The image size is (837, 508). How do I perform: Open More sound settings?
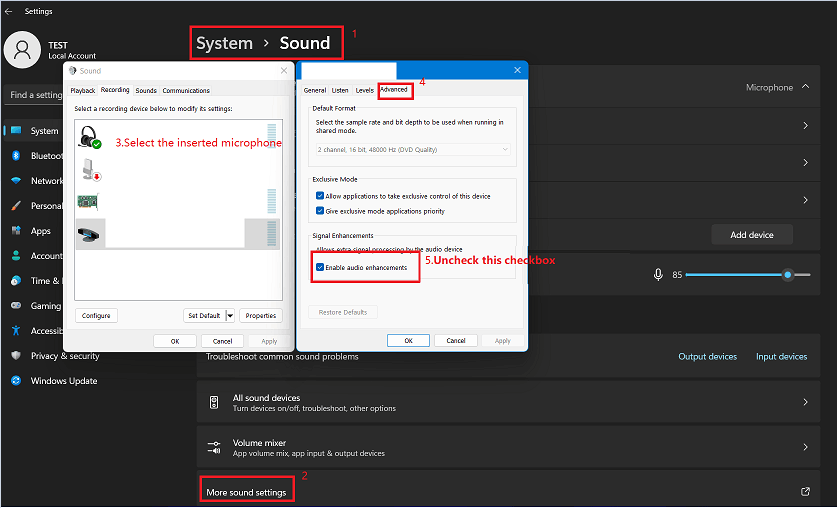point(246,493)
